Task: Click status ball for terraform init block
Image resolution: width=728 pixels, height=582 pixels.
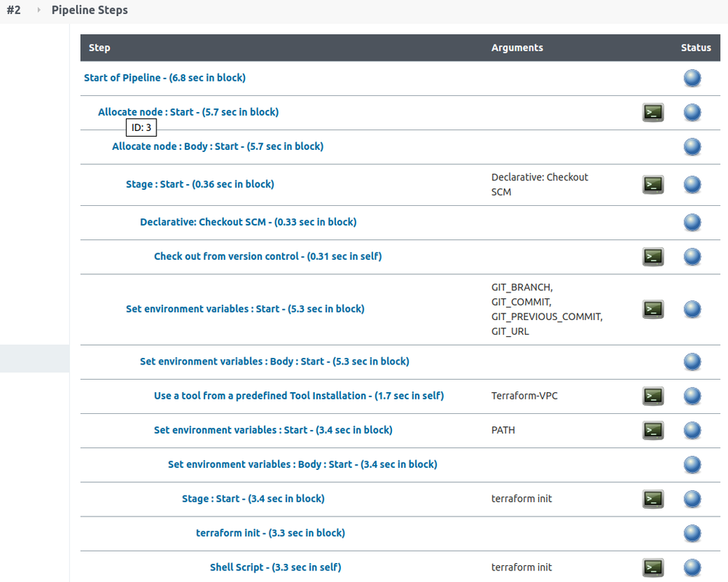Action: (692, 533)
